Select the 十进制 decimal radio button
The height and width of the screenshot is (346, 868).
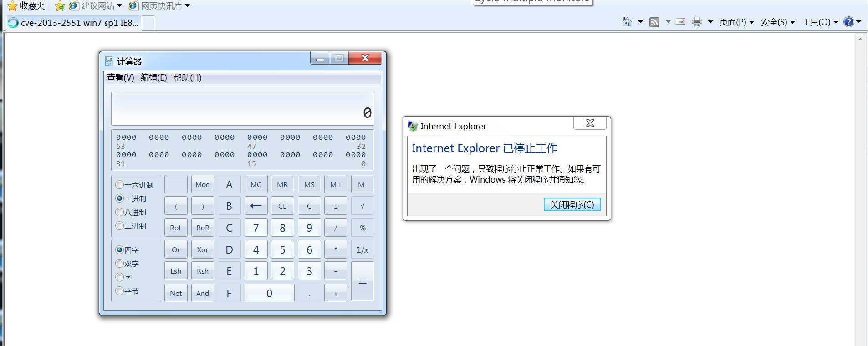point(119,198)
